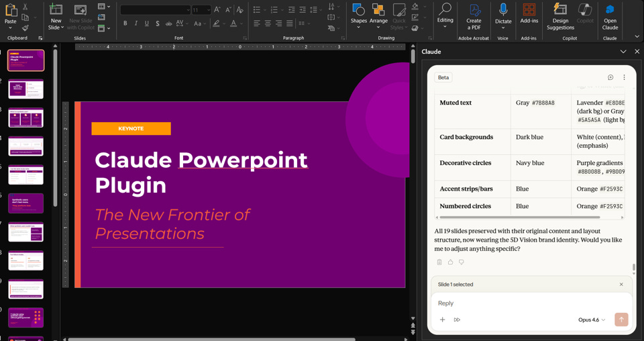Click new chat icon in Claude panel
Image resolution: width=644 pixels, height=341 pixels.
click(x=610, y=77)
